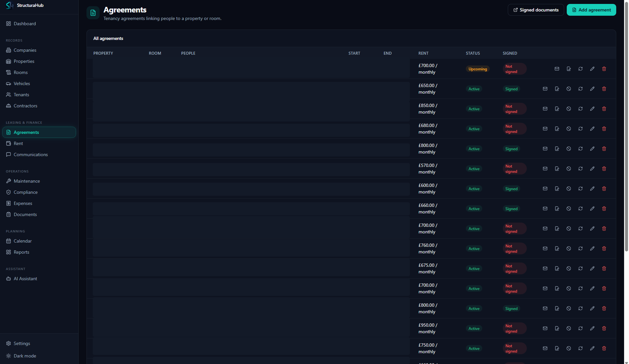Click the page vertical scrollbar
This screenshot has width=629, height=364.
click(x=626, y=126)
